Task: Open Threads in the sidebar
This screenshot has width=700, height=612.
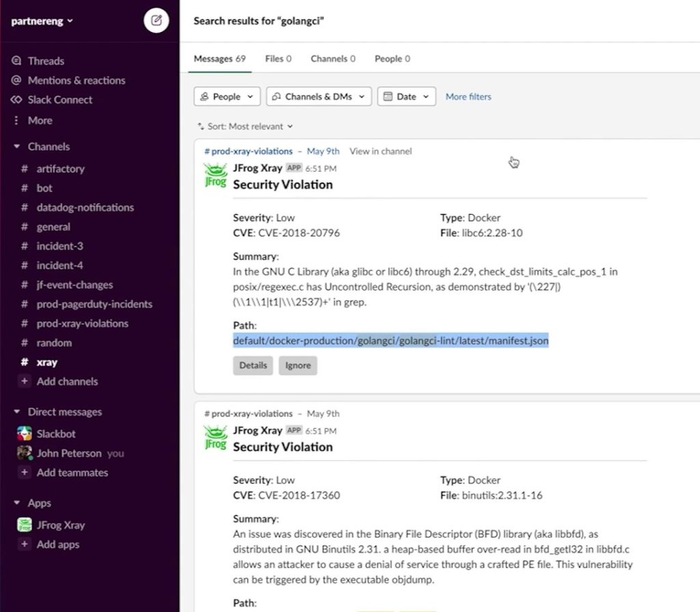Action: [46, 61]
